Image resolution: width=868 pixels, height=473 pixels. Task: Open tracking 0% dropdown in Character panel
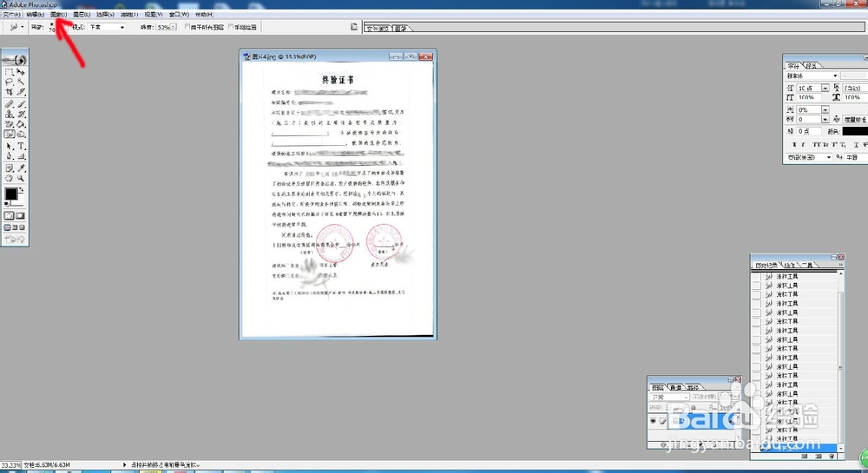pyautogui.click(x=825, y=109)
